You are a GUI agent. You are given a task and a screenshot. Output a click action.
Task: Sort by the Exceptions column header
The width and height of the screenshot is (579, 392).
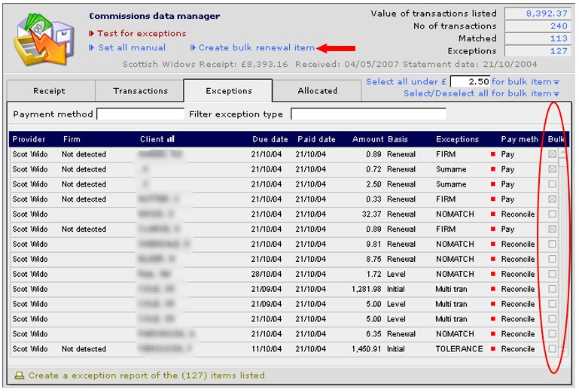click(457, 139)
